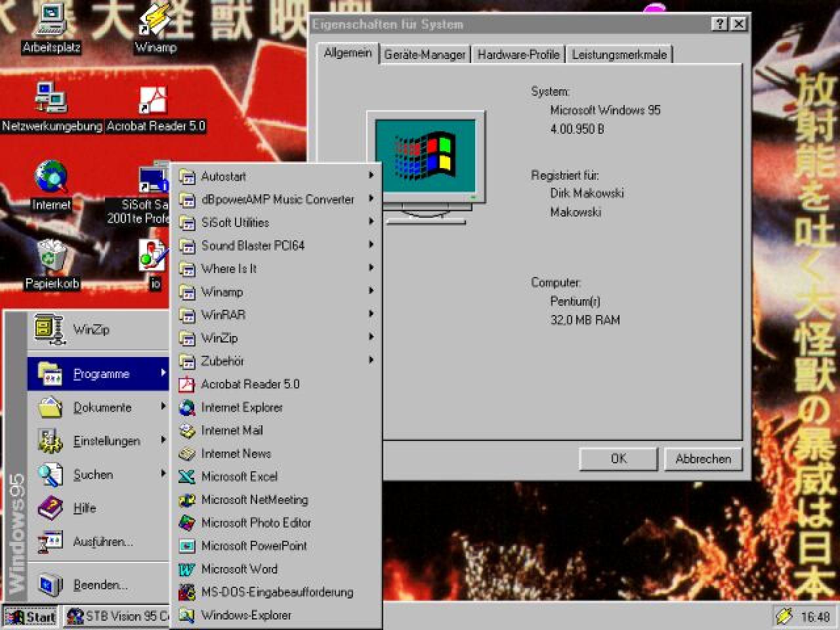
Task: Click the 'Microsoft Windows 95' system text
Action: 605,110
